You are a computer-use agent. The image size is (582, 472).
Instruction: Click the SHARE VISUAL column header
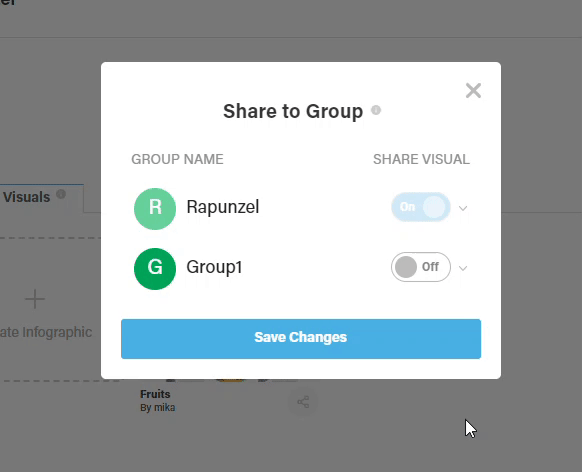click(421, 159)
